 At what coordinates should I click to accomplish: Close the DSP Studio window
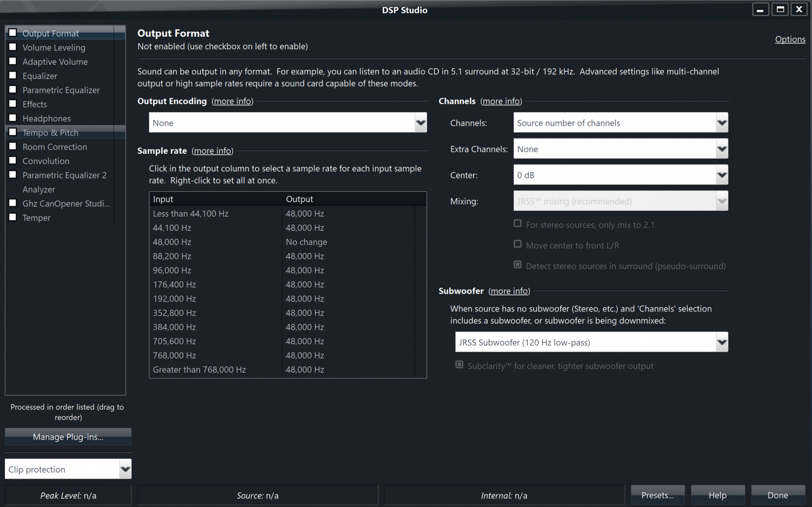click(x=799, y=9)
